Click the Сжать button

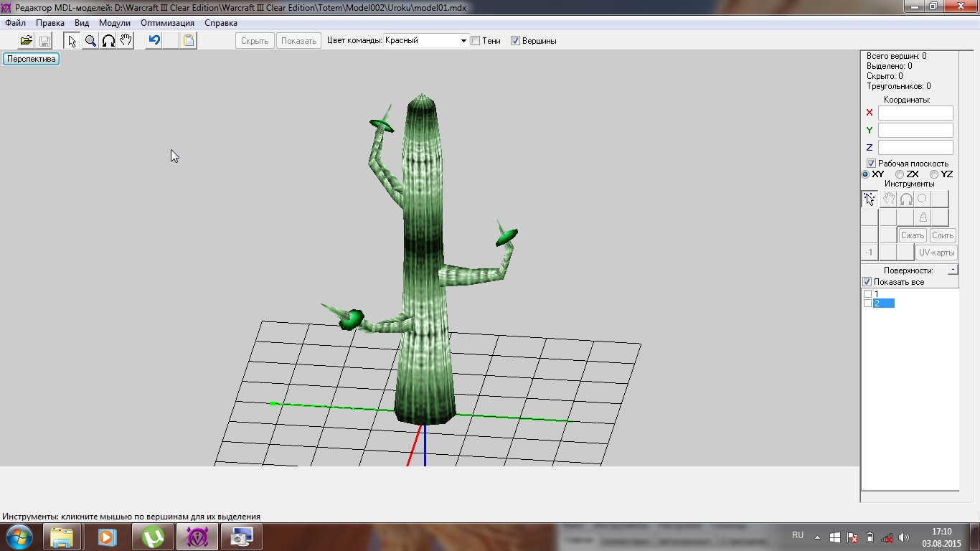[x=913, y=235]
